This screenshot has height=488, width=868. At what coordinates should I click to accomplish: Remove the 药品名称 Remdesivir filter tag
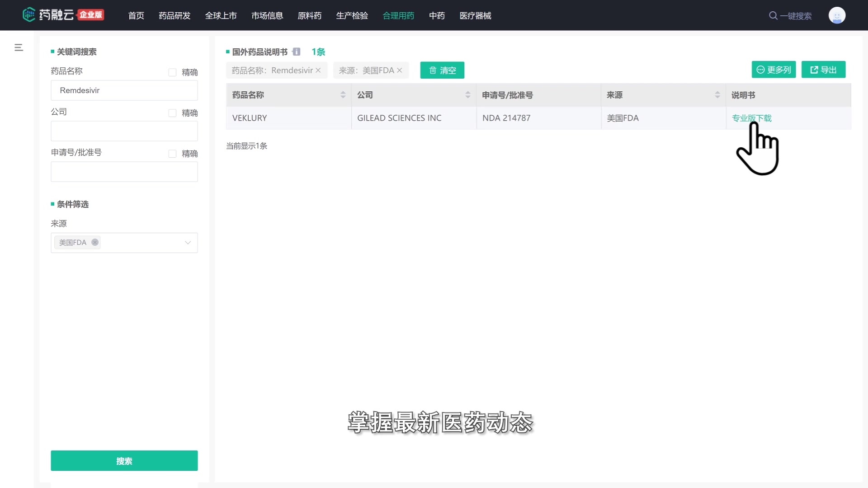coord(318,70)
